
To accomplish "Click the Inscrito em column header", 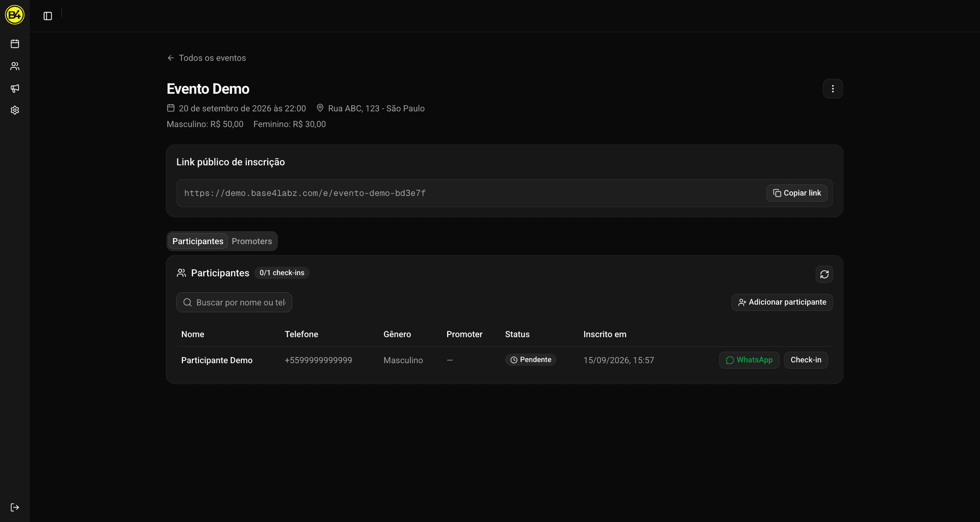I will pos(605,334).
